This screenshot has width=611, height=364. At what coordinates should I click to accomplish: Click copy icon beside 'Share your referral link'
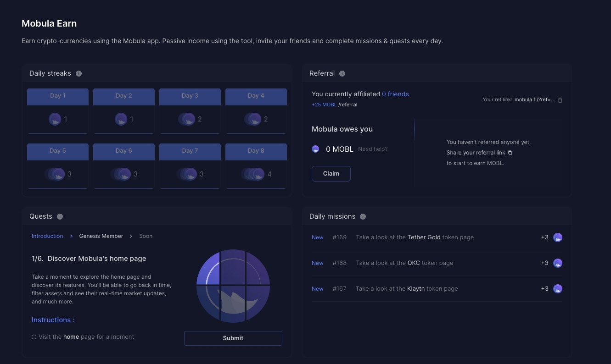[x=510, y=153]
